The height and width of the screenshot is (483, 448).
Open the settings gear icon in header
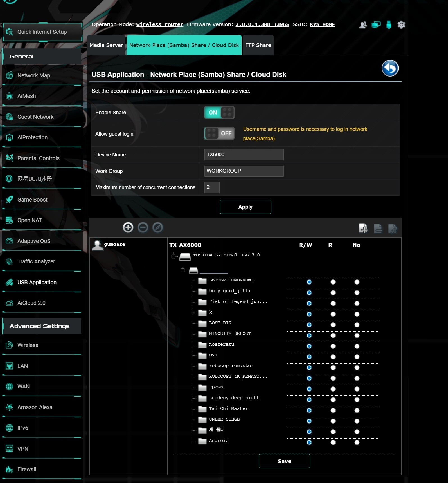(401, 25)
